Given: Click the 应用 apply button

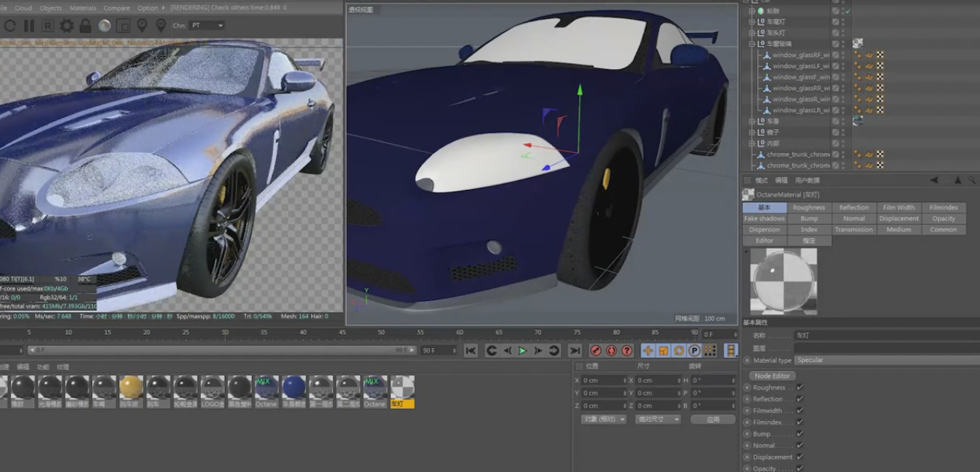Looking at the screenshot, I should click(712, 420).
